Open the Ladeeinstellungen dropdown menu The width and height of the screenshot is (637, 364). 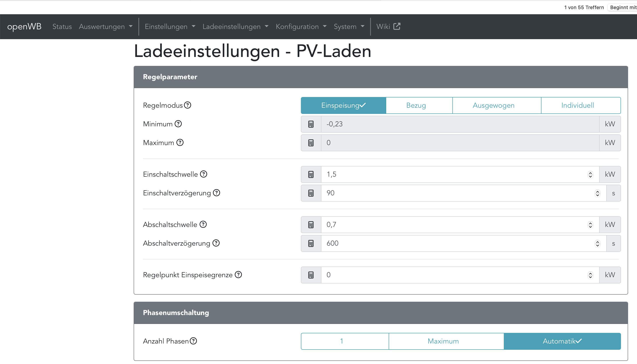235,26
